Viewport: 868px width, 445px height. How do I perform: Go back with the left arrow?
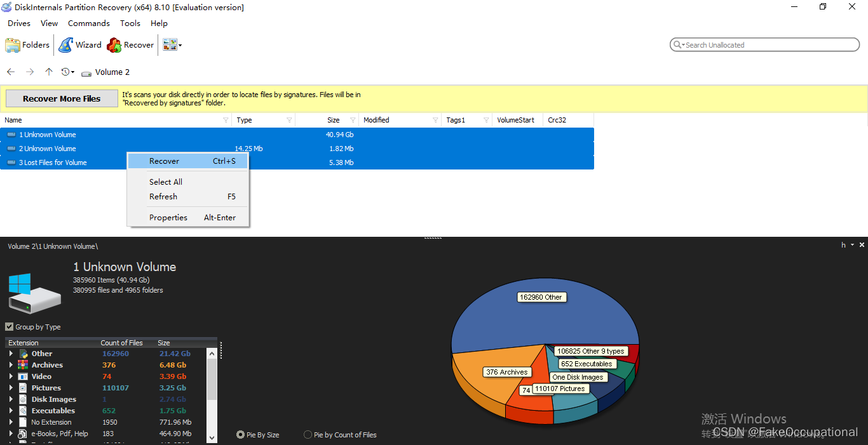(x=11, y=72)
